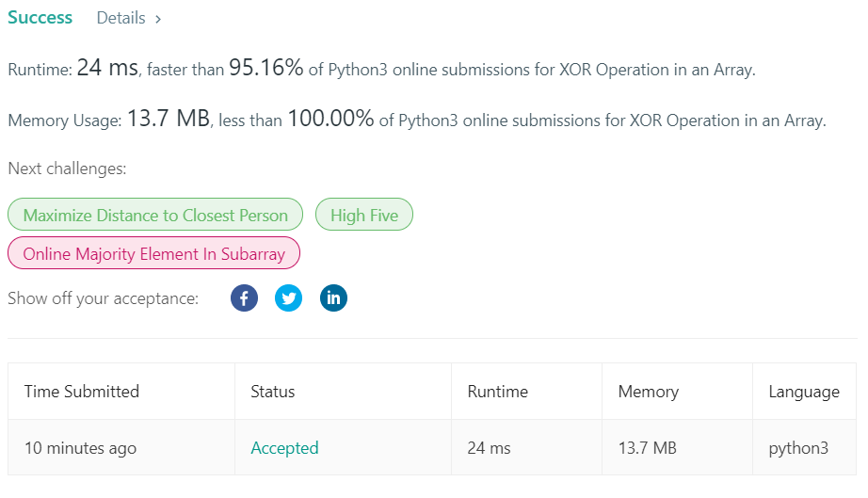The height and width of the screenshot is (498, 868).
Task: Expand the Details chevron arrow
Action: (x=158, y=19)
